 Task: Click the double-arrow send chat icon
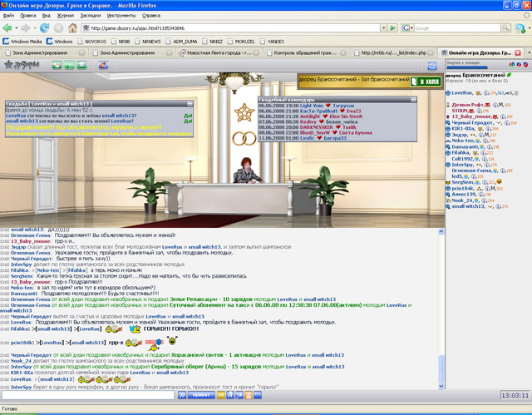point(182,395)
